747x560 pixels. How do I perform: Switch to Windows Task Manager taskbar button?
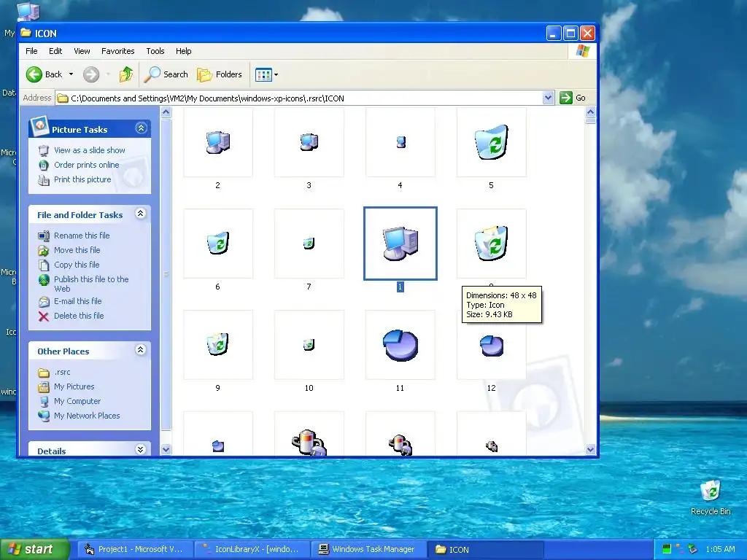click(x=368, y=550)
